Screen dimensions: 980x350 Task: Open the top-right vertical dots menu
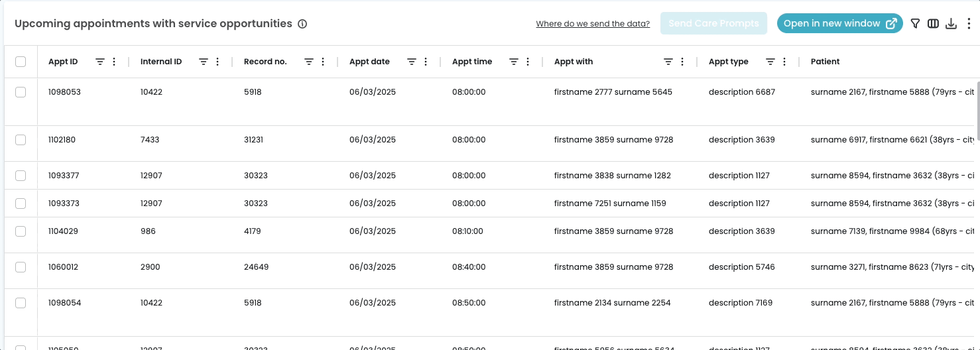[x=969, y=24]
